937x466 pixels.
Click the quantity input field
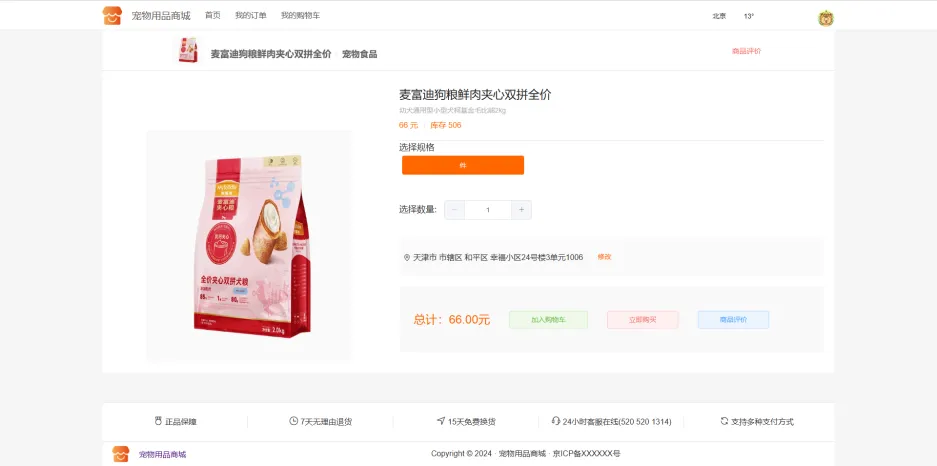488,210
